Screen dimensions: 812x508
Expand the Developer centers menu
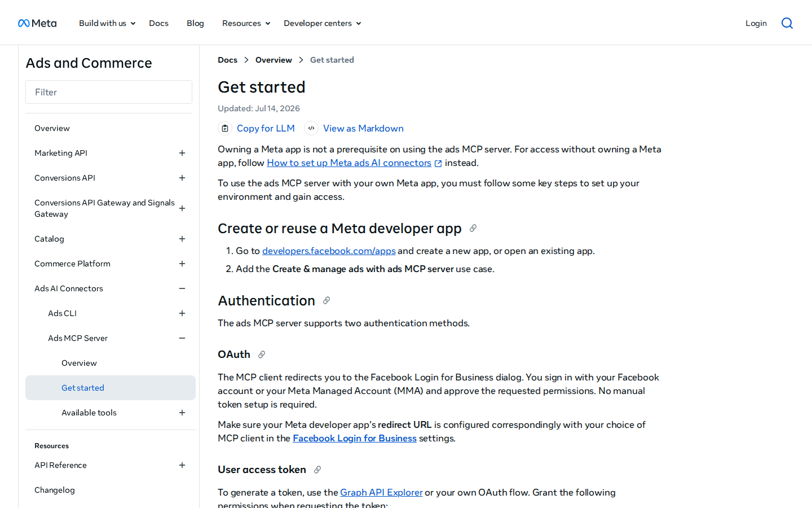coord(322,23)
